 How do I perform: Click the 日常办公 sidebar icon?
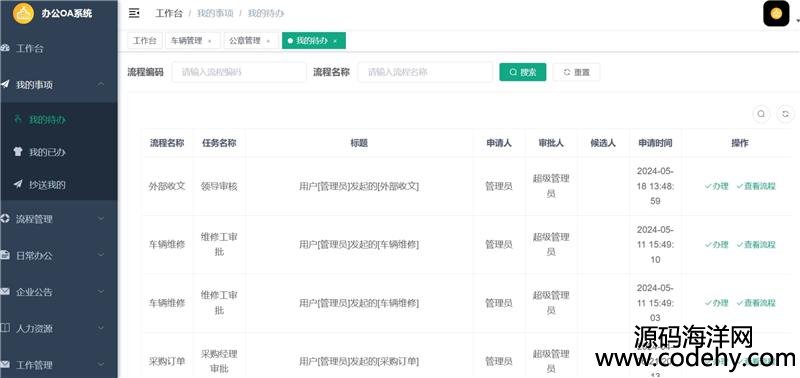(x=5, y=255)
